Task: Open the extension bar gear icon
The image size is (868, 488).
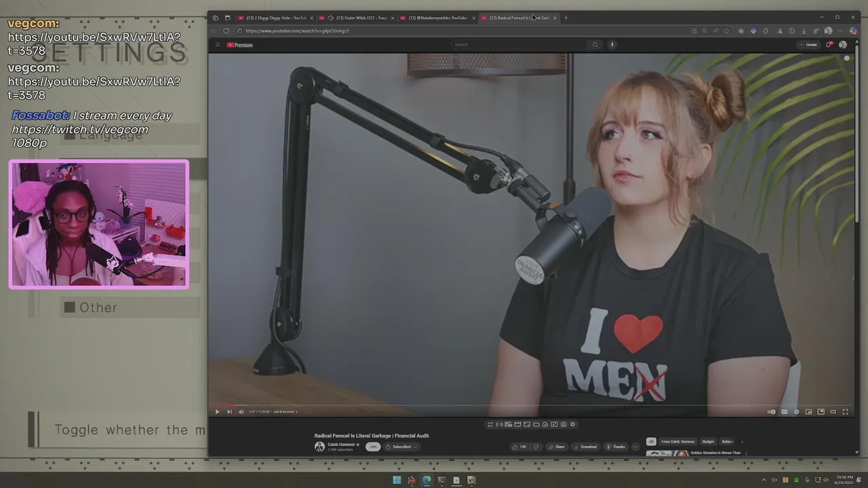Action: pyautogui.click(x=572, y=424)
